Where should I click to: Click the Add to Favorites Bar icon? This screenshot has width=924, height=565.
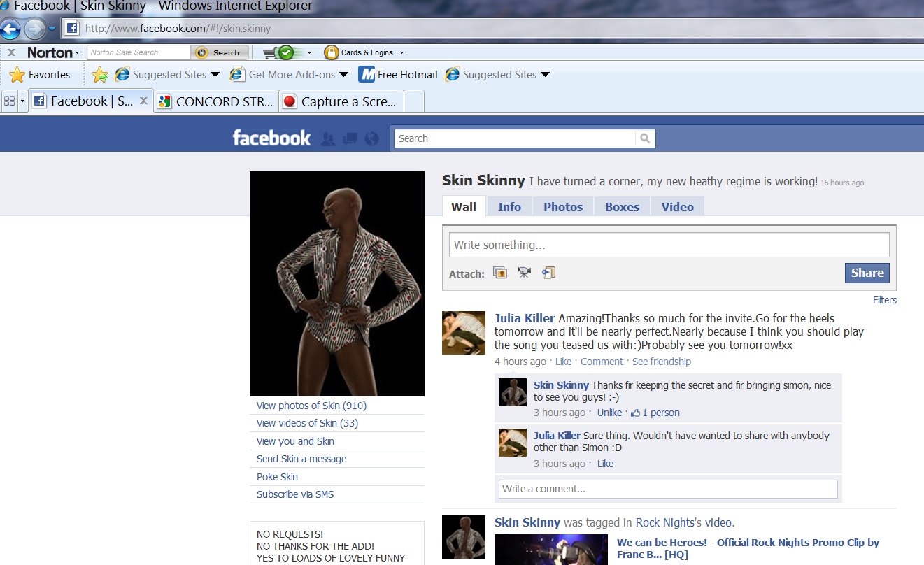coord(100,75)
